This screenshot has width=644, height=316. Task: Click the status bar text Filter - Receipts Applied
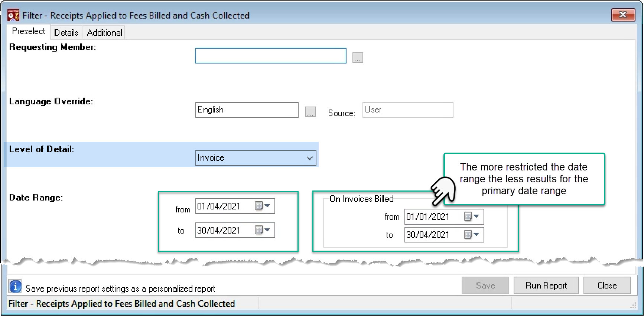pos(121,304)
